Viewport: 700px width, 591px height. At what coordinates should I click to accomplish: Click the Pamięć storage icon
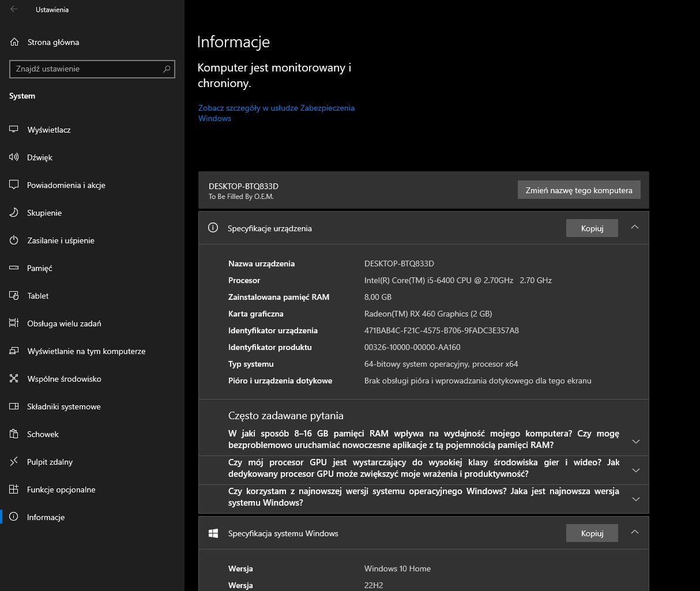coord(14,268)
